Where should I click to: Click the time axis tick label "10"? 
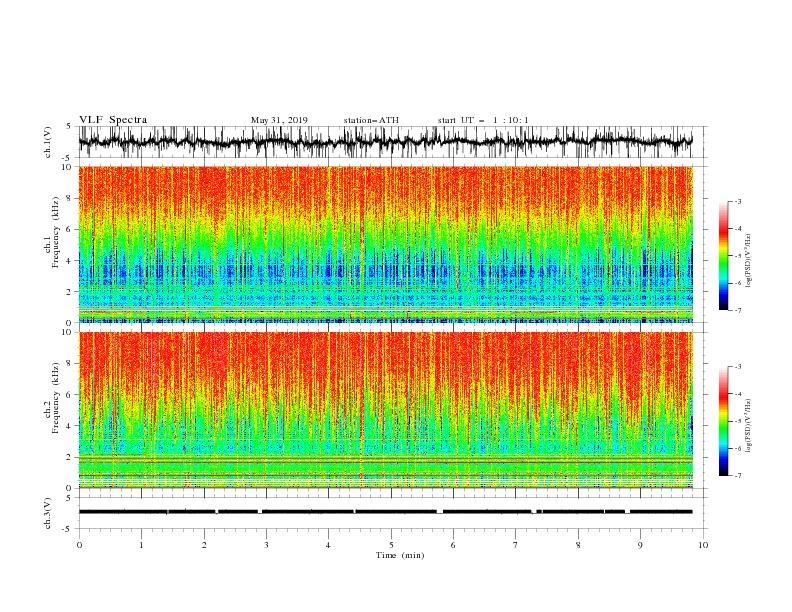click(x=703, y=545)
